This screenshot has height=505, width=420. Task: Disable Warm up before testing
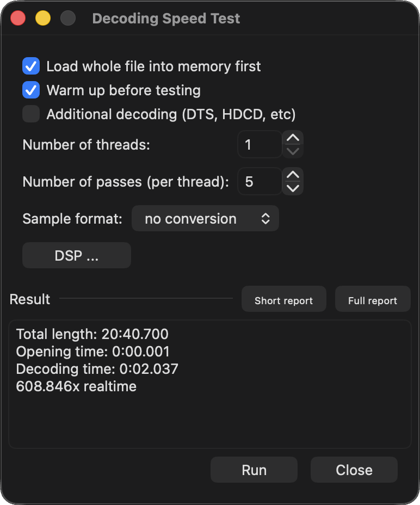tap(31, 90)
